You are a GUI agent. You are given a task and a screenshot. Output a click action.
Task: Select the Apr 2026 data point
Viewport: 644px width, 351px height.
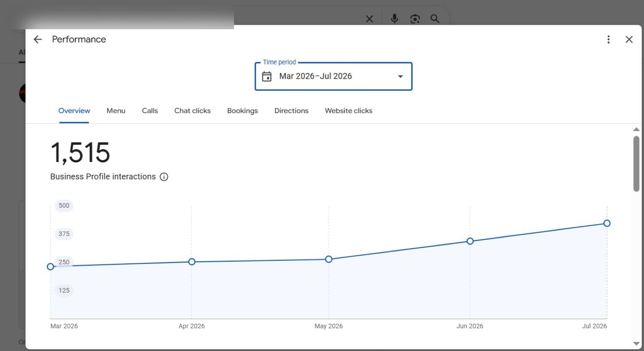(x=192, y=262)
